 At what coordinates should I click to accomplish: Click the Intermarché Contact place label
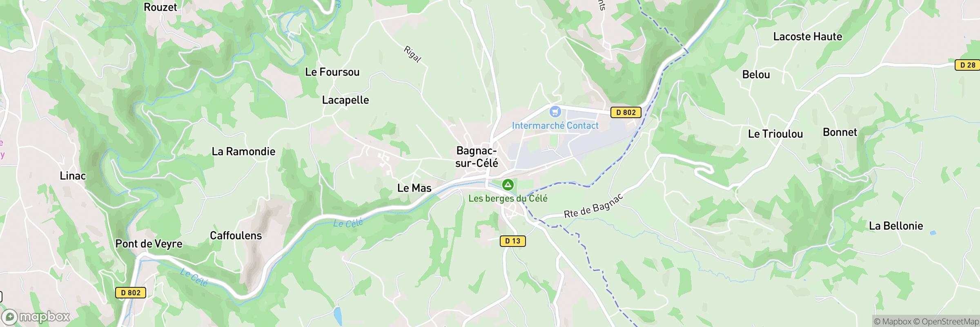tap(555, 126)
